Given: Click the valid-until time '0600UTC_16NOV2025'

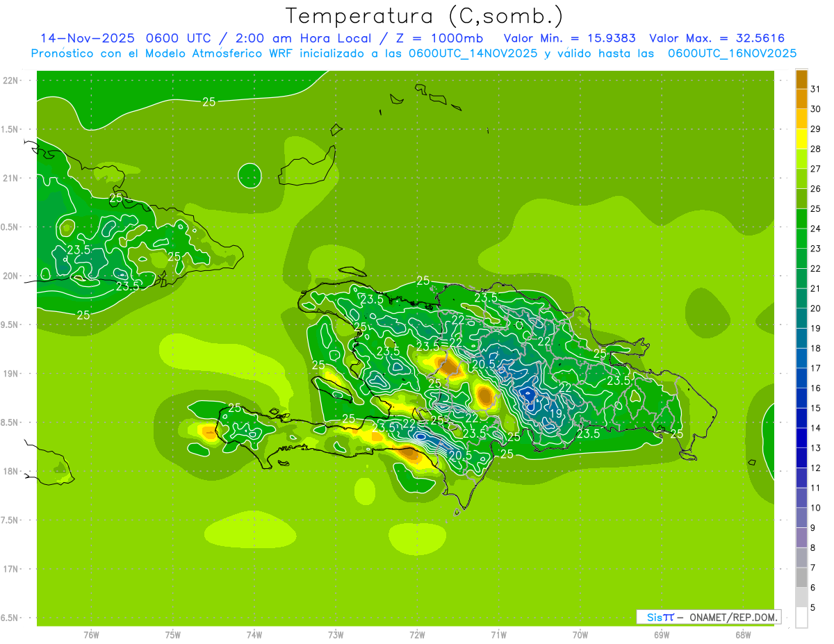Looking at the screenshot, I should tap(732, 53).
